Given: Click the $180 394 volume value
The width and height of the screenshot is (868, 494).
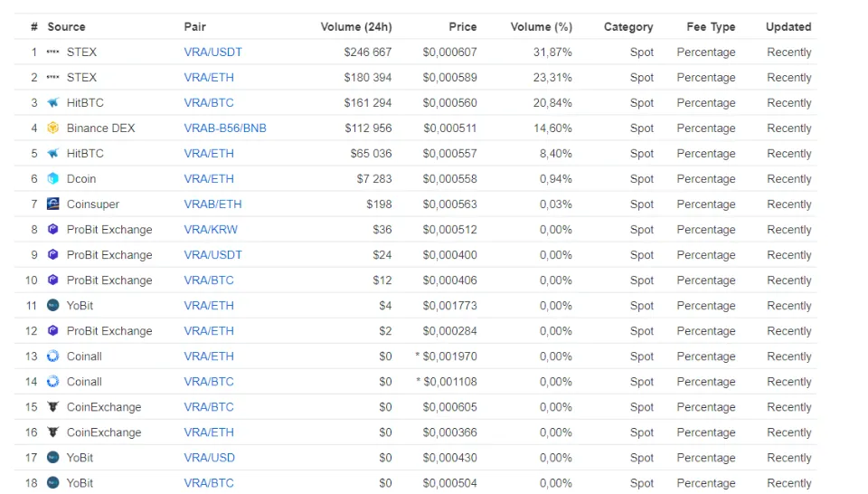Looking at the screenshot, I should click(368, 78).
